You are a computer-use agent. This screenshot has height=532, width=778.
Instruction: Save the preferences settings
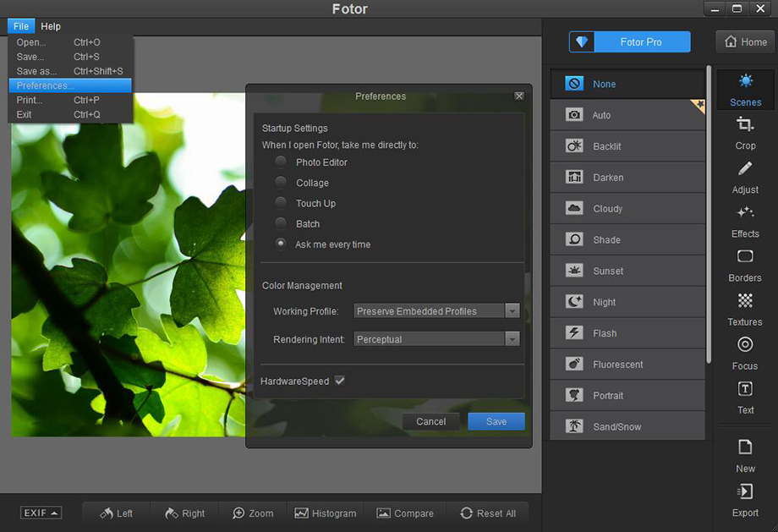496,421
